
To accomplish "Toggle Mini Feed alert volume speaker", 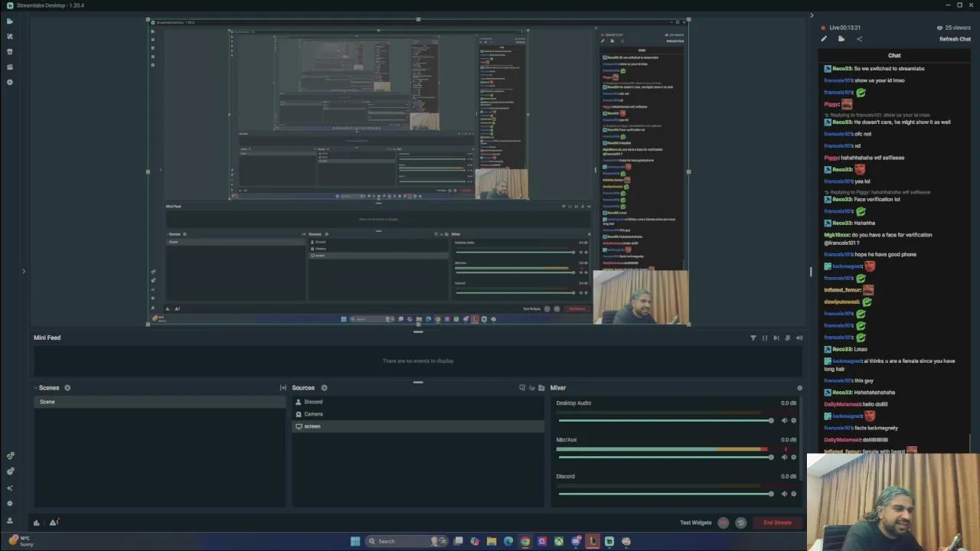I will click(x=799, y=337).
